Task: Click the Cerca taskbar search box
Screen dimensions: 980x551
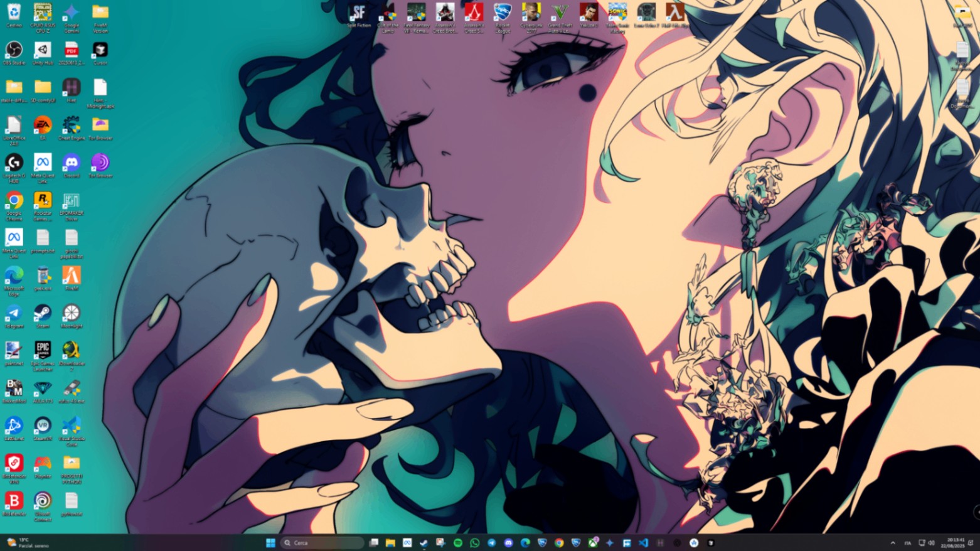Action: pos(322,543)
